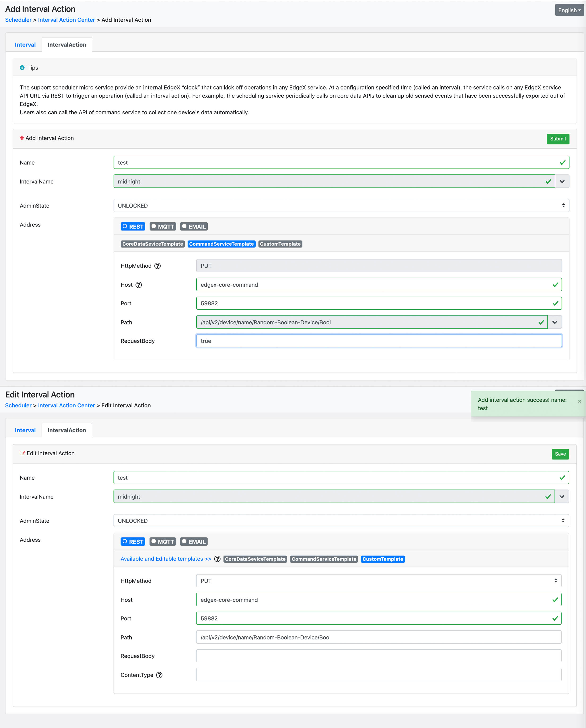Click the help icon next to editable templates
Viewport: 586px width, 728px height.
click(217, 559)
